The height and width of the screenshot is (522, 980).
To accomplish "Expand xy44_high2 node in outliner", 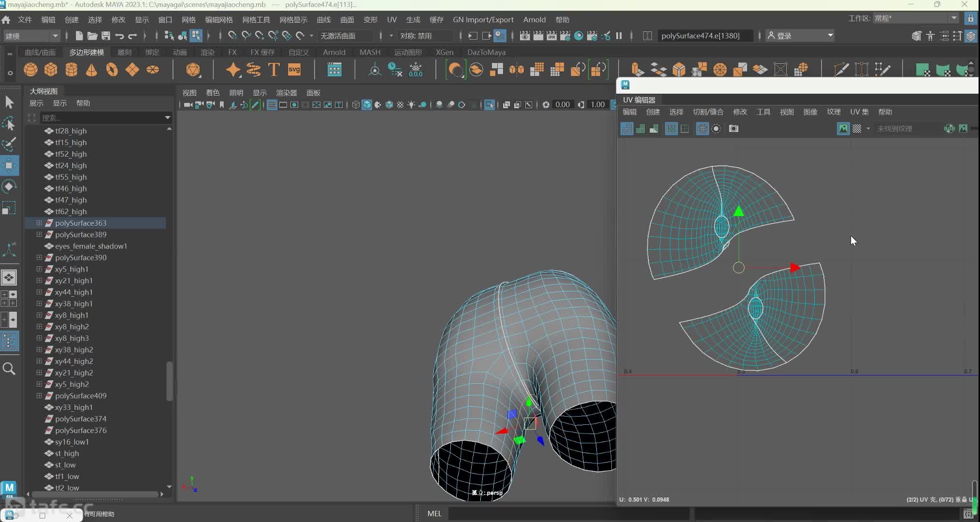I will [39, 361].
